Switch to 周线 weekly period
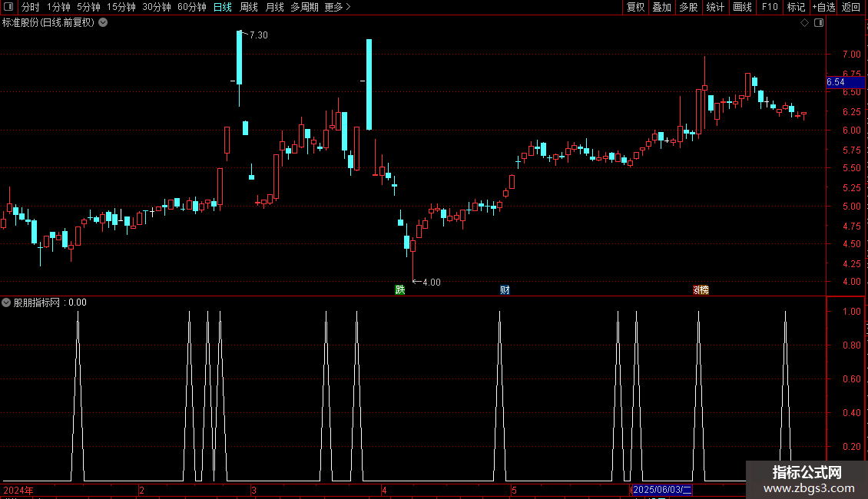The image size is (868, 499). (x=249, y=7)
